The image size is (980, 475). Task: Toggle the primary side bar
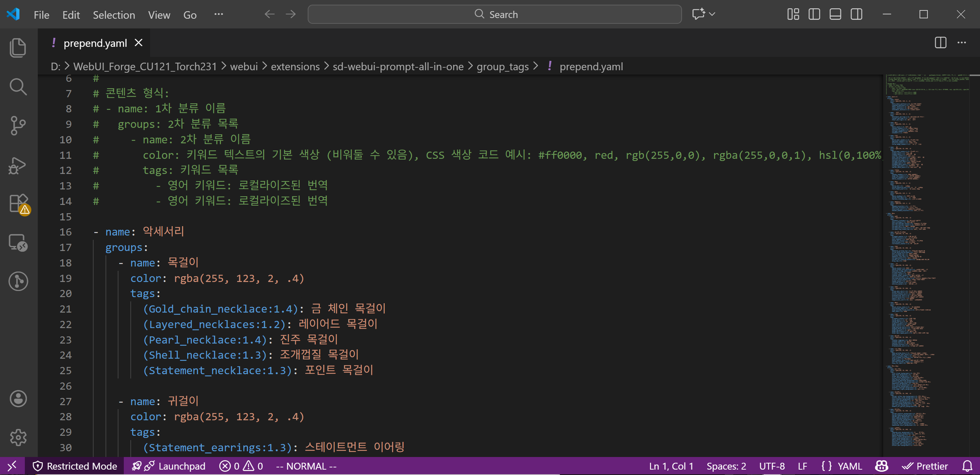tap(814, 14)
